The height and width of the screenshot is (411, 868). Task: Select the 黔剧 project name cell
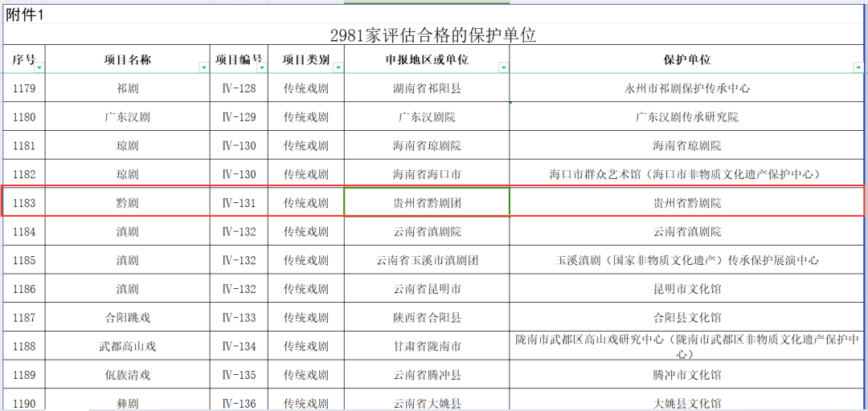click(127, 203)
